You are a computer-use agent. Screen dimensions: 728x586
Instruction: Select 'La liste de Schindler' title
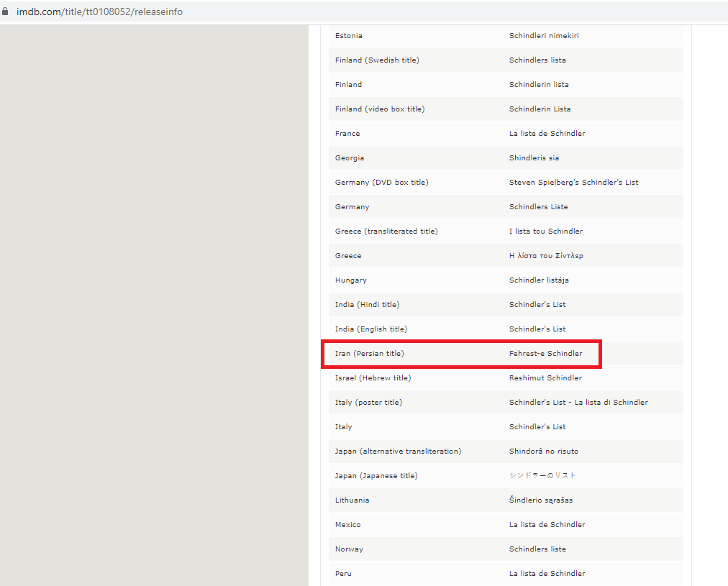click(x=547, y=134)
